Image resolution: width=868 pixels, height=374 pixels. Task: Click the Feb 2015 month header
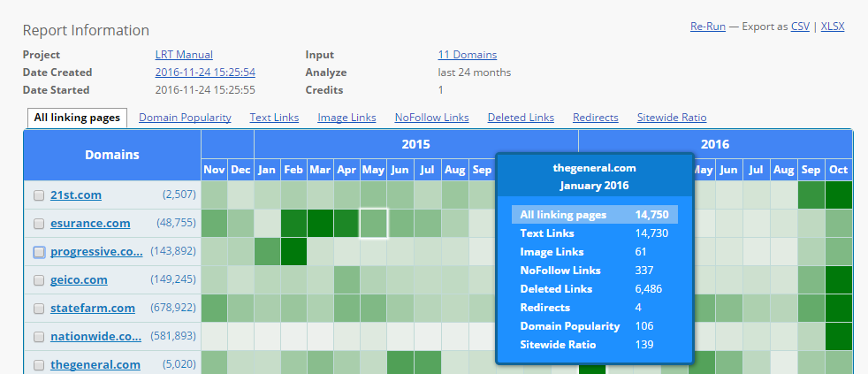[x=294, y=170]
